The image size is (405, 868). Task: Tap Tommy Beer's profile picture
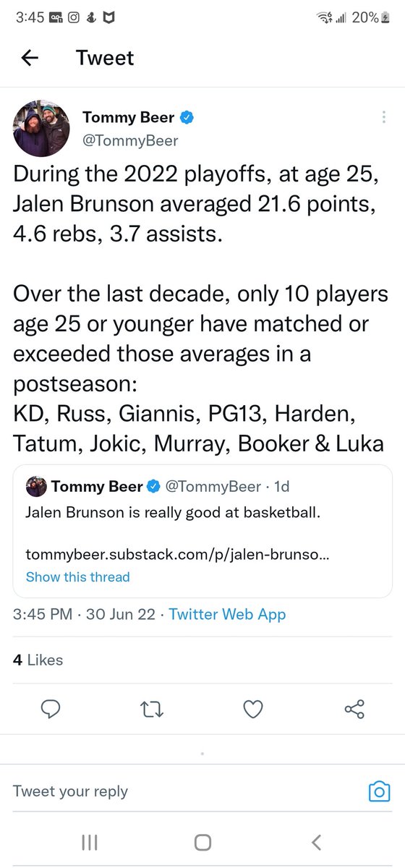[42, 129]
